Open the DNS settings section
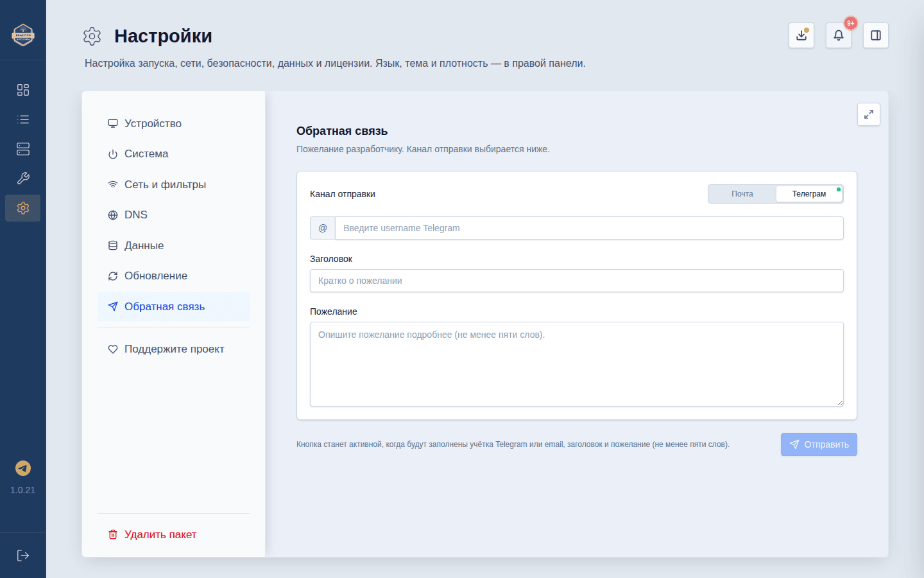The height and width of the screenshot is (578, 924). (173, 215)
